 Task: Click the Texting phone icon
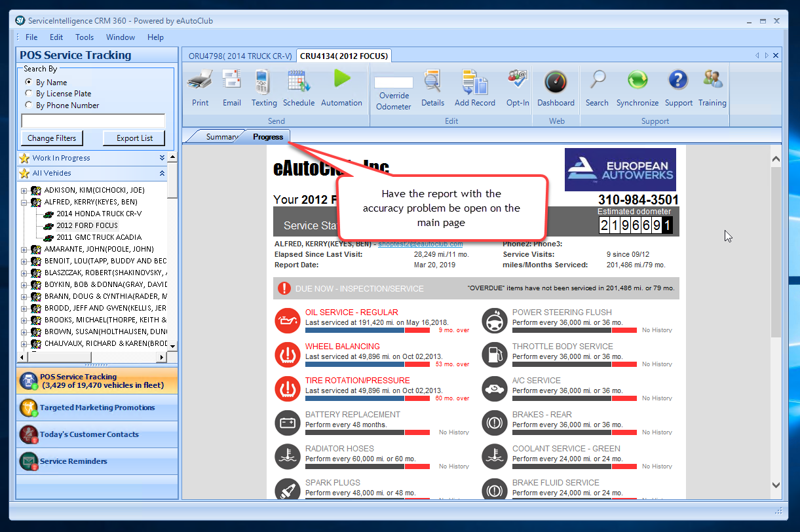pos(264,82)
